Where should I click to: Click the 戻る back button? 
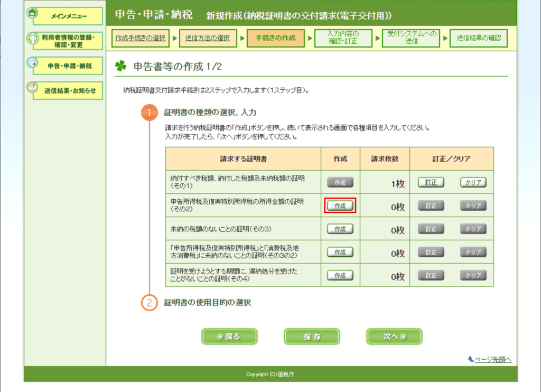229,337
